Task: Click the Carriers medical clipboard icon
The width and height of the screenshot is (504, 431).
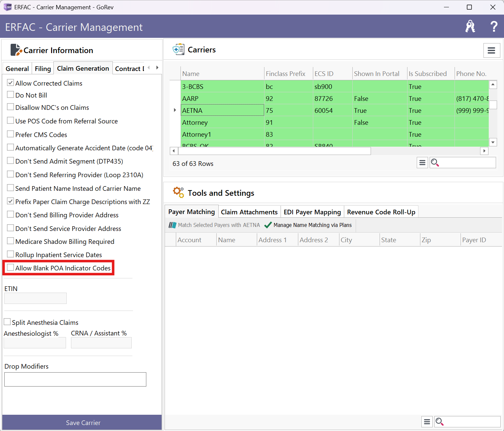Action: (179, 49)
